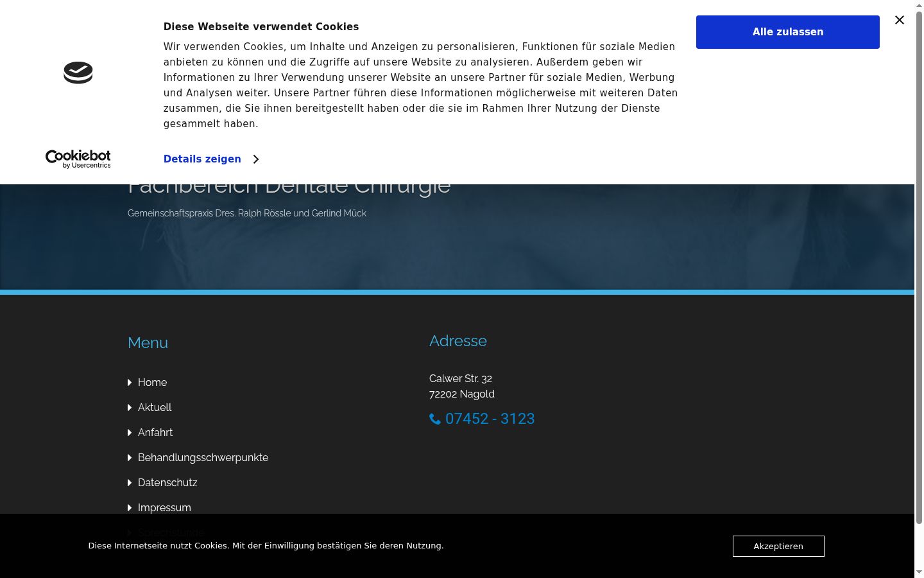
Task: Click the scrollbar down arrow
Action: tap(919, 572)
